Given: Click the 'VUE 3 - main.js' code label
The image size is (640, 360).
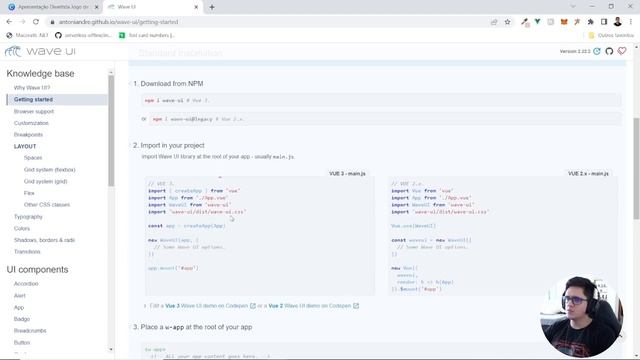Looking at the screenshot, I should (347, 174).
